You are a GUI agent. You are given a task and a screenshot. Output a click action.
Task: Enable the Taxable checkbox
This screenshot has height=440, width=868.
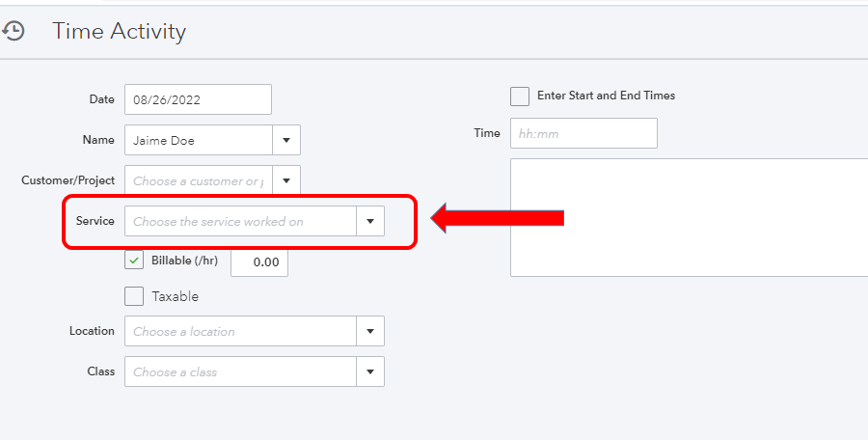coord(134,296)
